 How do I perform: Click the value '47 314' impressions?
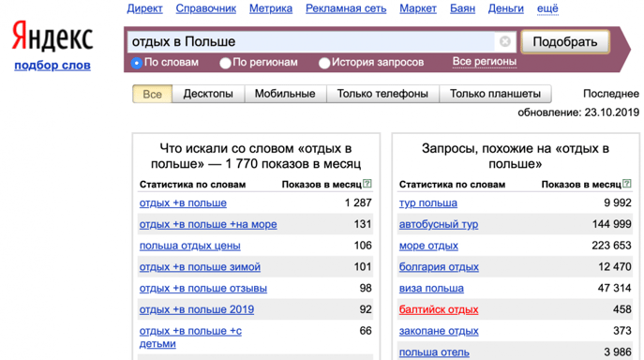pos(614,288)
